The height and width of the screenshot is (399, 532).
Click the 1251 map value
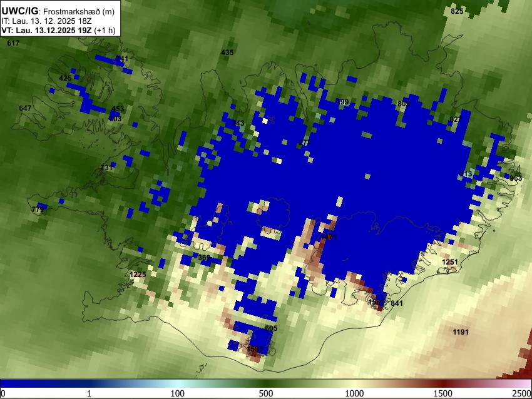point(450,262)
